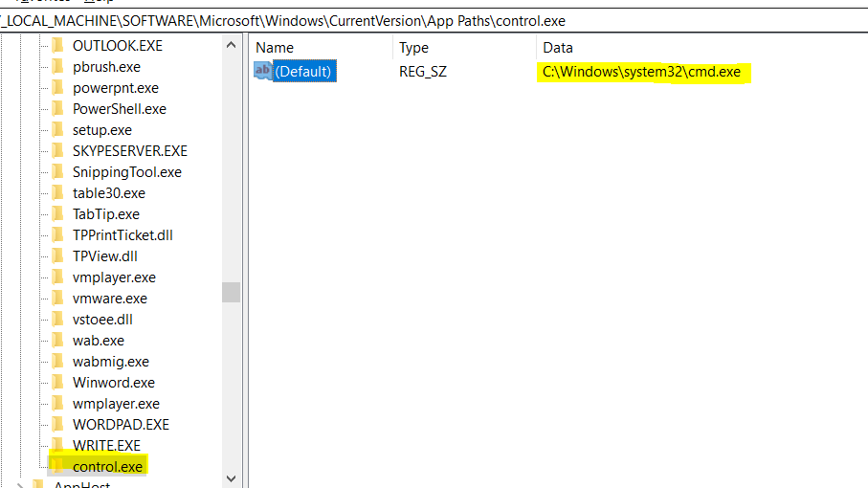Click the folder icon next to TabTip.exe

tap(57, 214)
